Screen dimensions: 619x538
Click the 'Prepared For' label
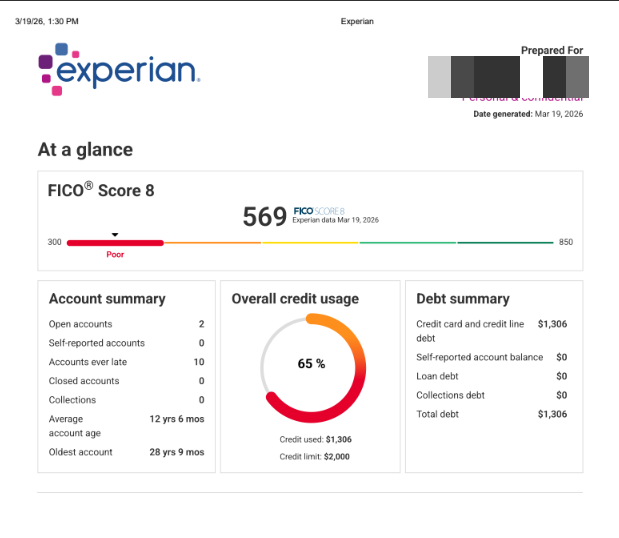(x=552, y=50)
